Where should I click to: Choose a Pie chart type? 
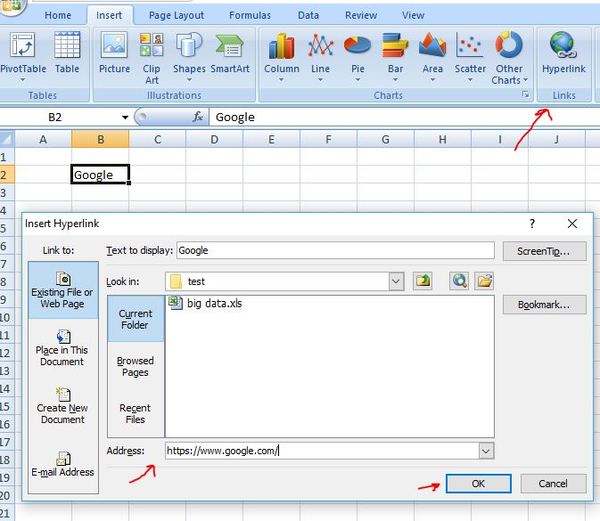[358, 57]
